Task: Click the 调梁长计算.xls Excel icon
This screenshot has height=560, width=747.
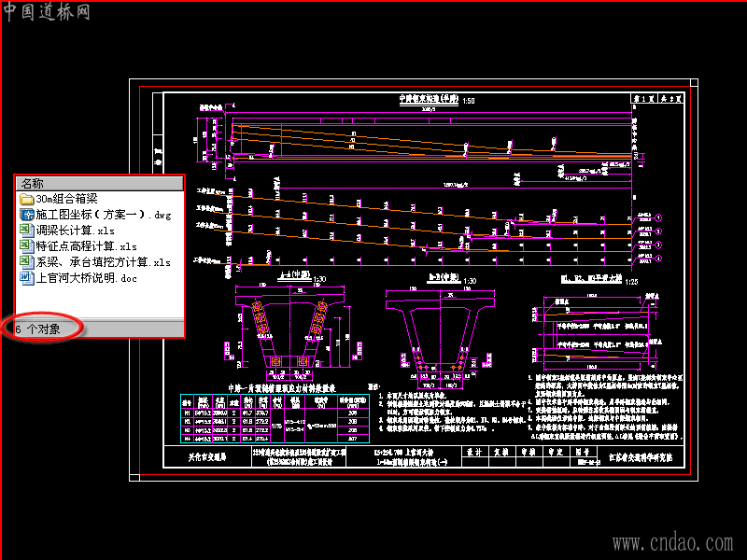Action: pyautogui.click(x=26, y=231)
